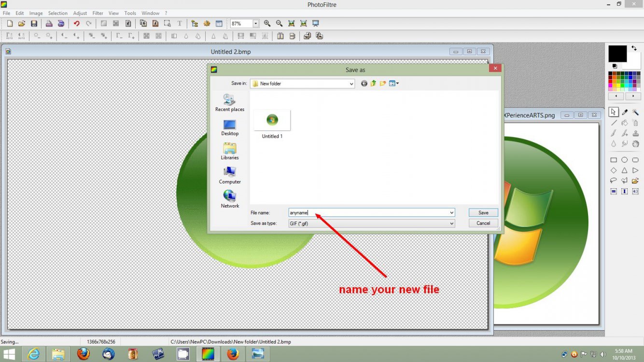Select the Magic wand tool
The image size is (644, 362).
click(x=635, y=112)
